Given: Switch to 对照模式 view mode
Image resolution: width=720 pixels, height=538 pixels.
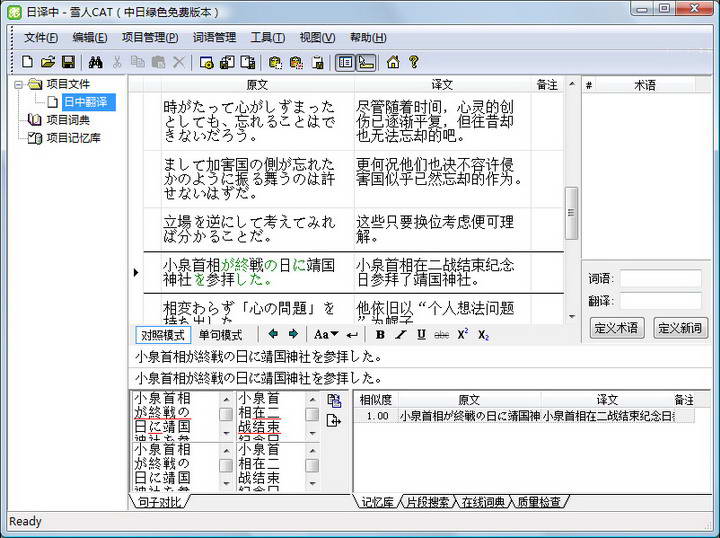Looking at the screenshot, I should pyautogui.click(x=162, y=335).
